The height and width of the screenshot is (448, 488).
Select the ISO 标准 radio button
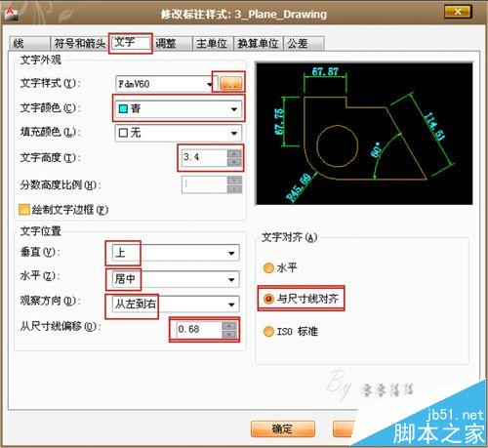coord(268,332)
